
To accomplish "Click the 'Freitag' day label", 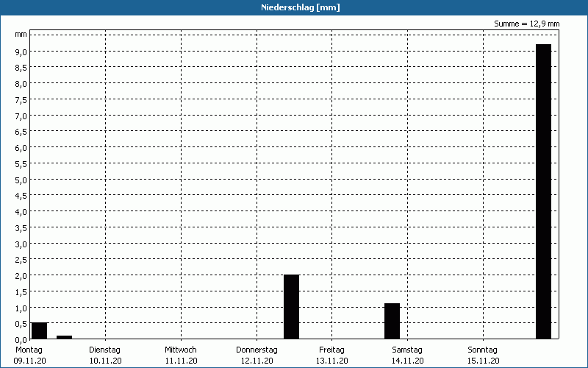I will 332,350.
